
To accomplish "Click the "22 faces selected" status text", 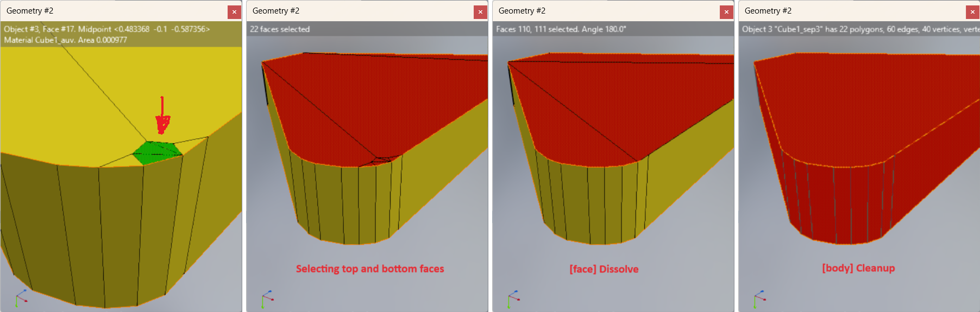I will pos(280,29).
